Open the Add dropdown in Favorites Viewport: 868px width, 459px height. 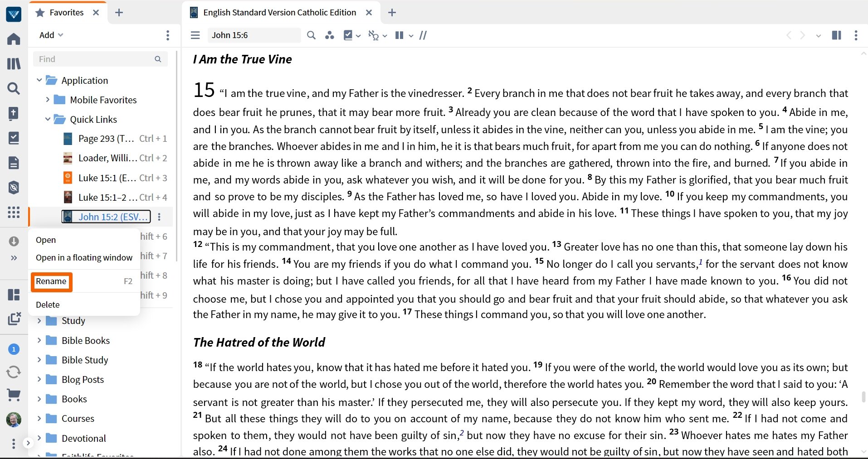(51, 35)
